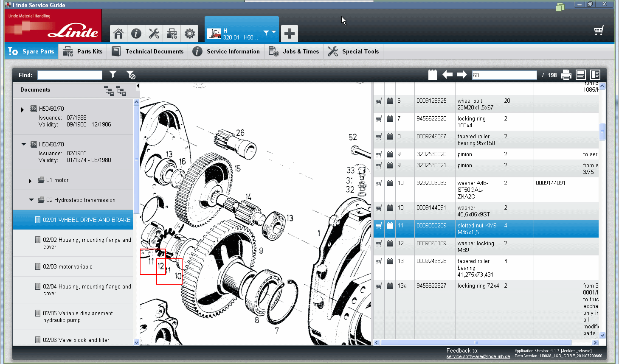Screen dimensions: 619x364
Task: Open the information panel icon
Action: (x=136, y=33)
